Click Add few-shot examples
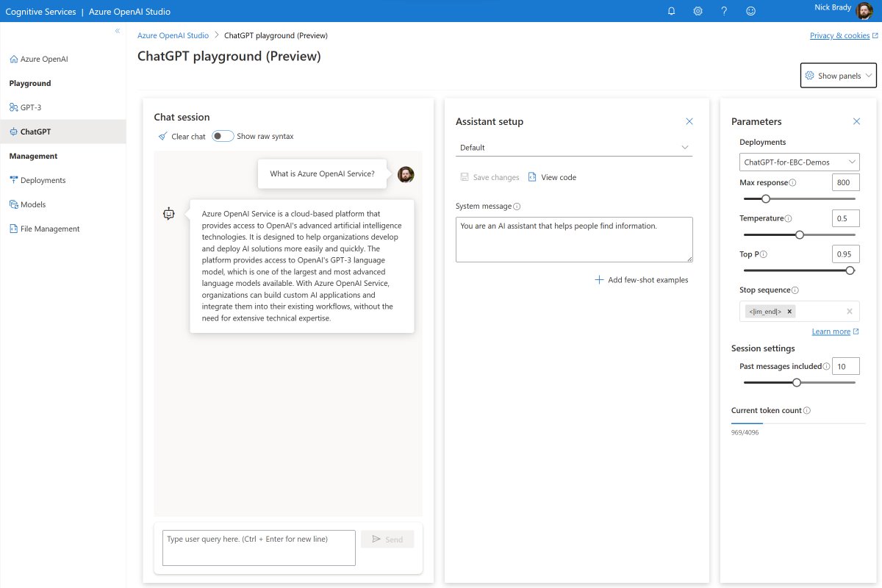The width and height of the screenshot is (882, 588). click(642, 279)
